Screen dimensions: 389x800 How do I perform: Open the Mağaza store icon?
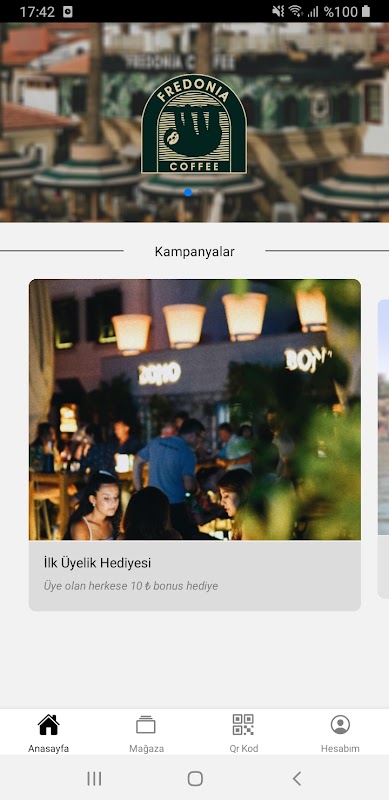coord(146,724)
